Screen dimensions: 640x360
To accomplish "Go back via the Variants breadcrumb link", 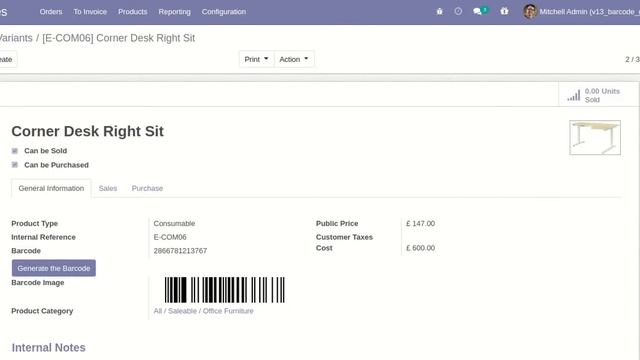I will 16,38.
